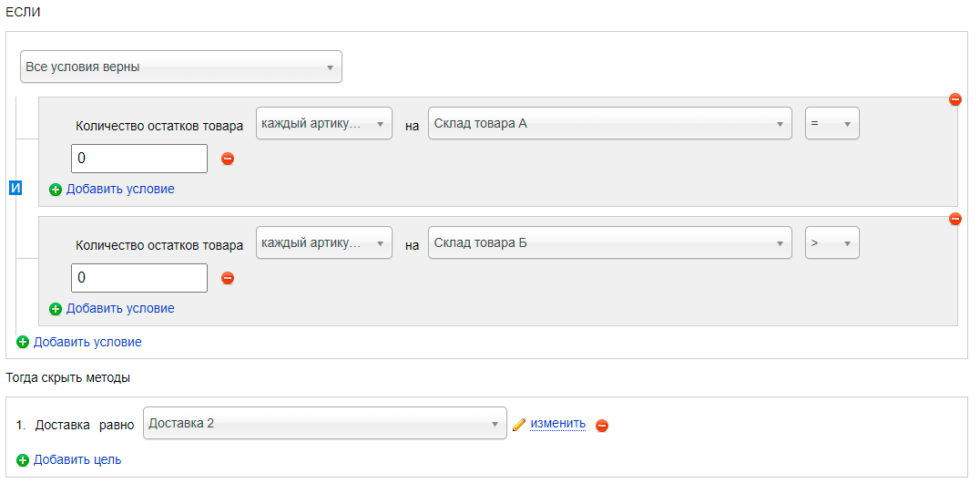Remove the Доставка 2 target with the red minus
The height and width of the screenshot is (494, 980).
(x=602, y=426)
